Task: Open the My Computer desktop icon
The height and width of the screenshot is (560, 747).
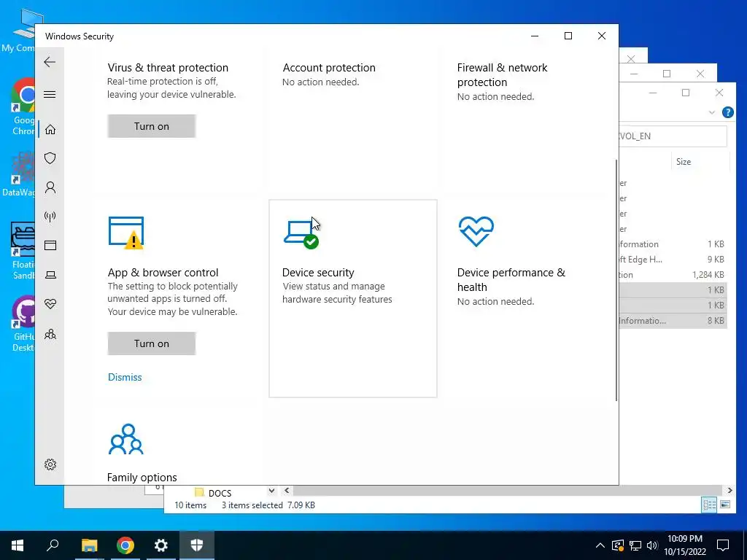Action: (24, 31)
